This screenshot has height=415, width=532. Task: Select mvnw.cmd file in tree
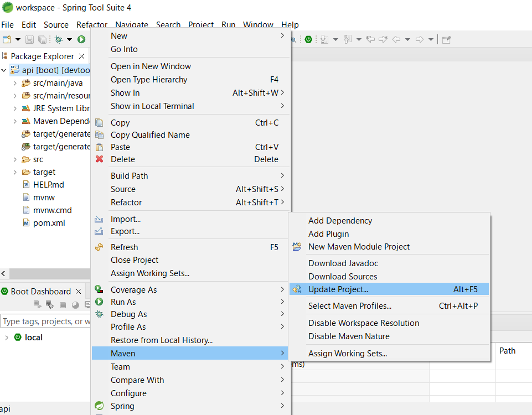52,210
